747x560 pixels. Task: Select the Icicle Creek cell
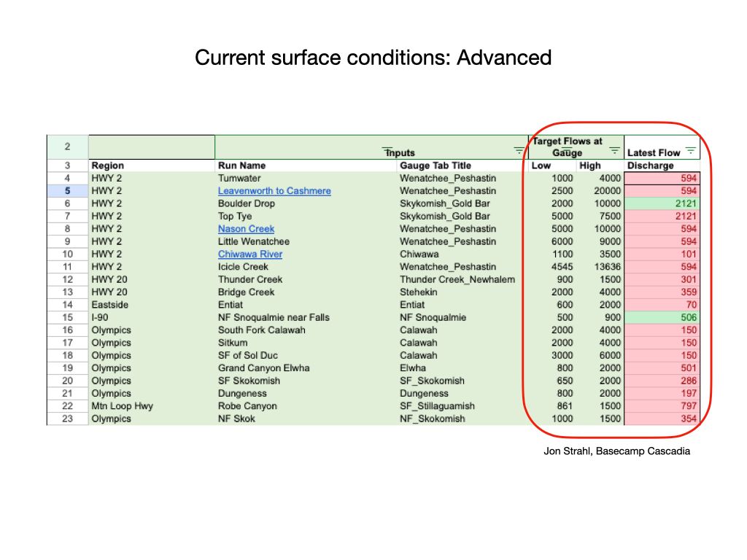[306, 267]
